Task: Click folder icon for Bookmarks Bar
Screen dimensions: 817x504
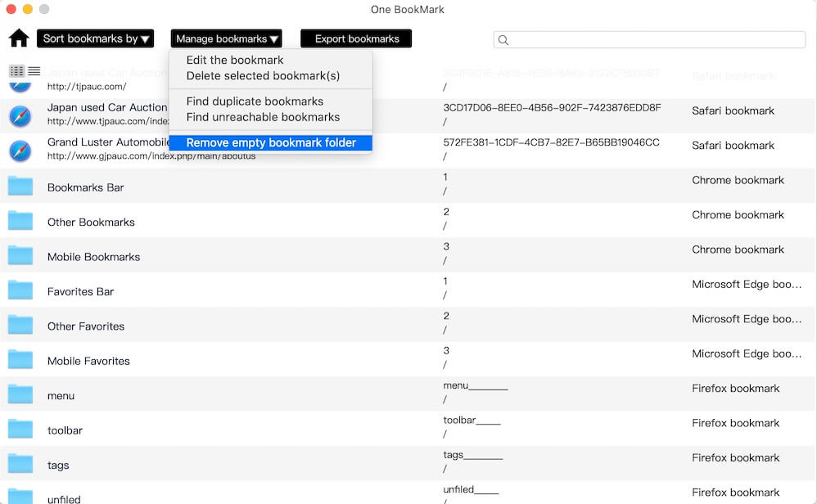Action: tap(20, 186)
